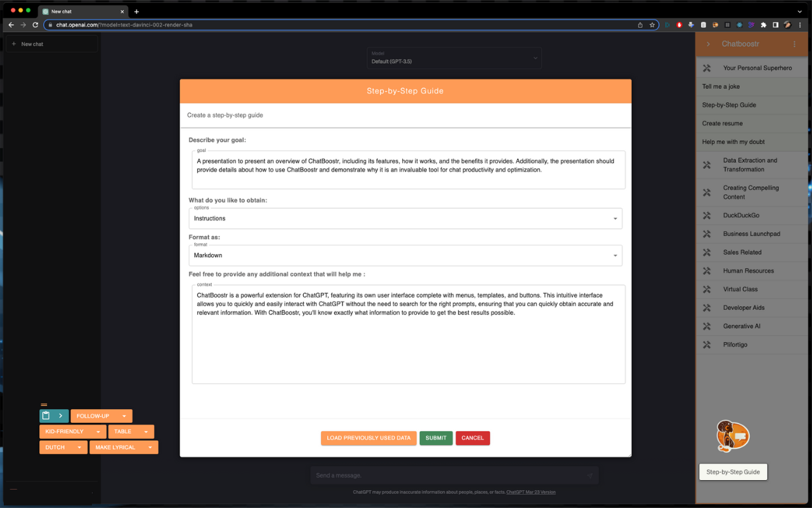Toggle the Chrome side panel icon
This screenshot has height=508, width=812.
coord(776,25)
